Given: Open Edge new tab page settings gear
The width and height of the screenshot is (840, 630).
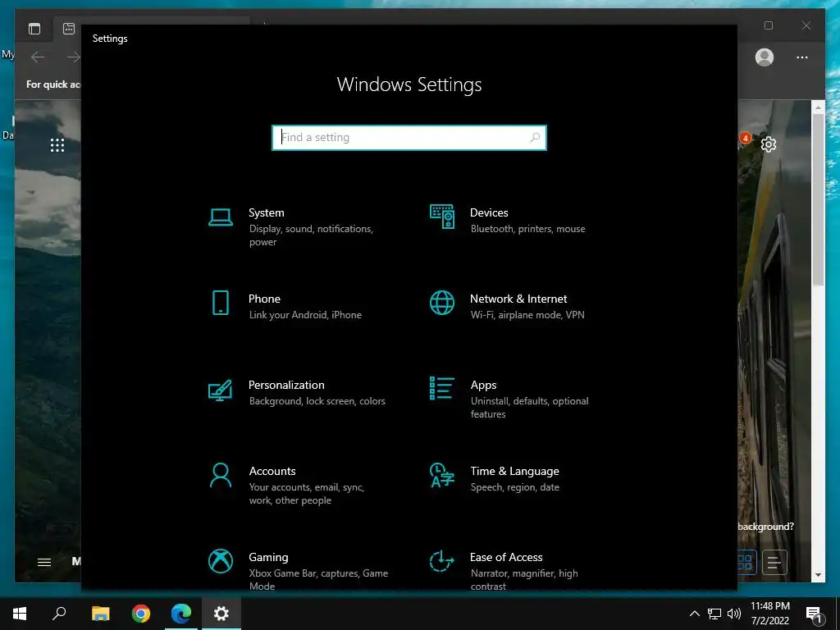Looking at the screenshot, I should tap(769, 144).
